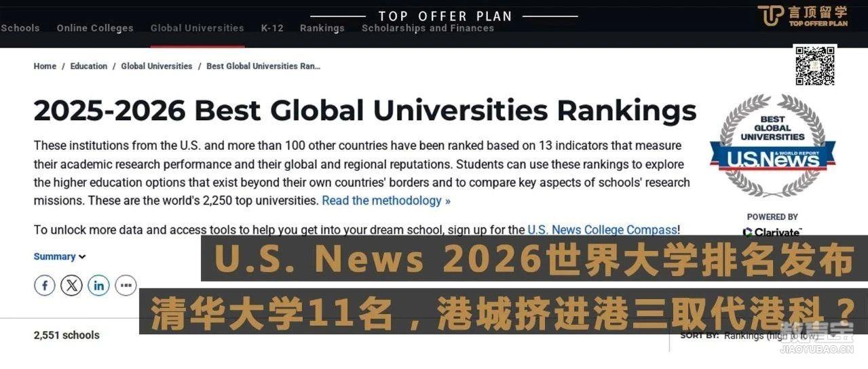Screen dimensions: 868x369
Task: Open the K-12 nav item
Action: click(272, 28)
